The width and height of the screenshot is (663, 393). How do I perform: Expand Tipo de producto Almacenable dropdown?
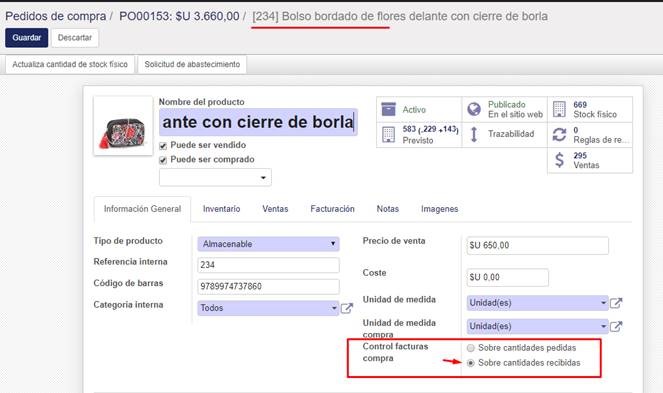pos(268,244)
